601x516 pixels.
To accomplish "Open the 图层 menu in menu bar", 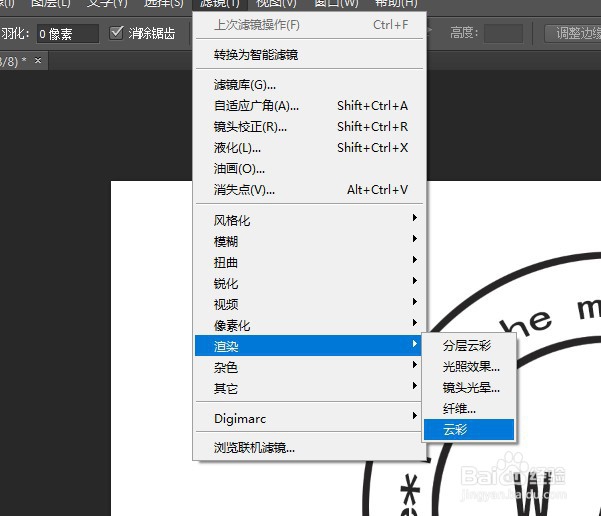I will point(51,4).
